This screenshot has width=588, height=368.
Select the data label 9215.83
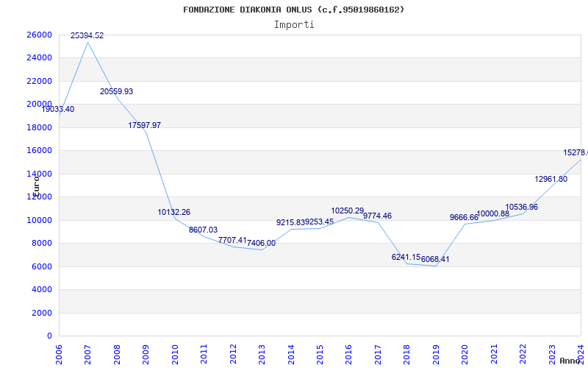pos(290,223)
